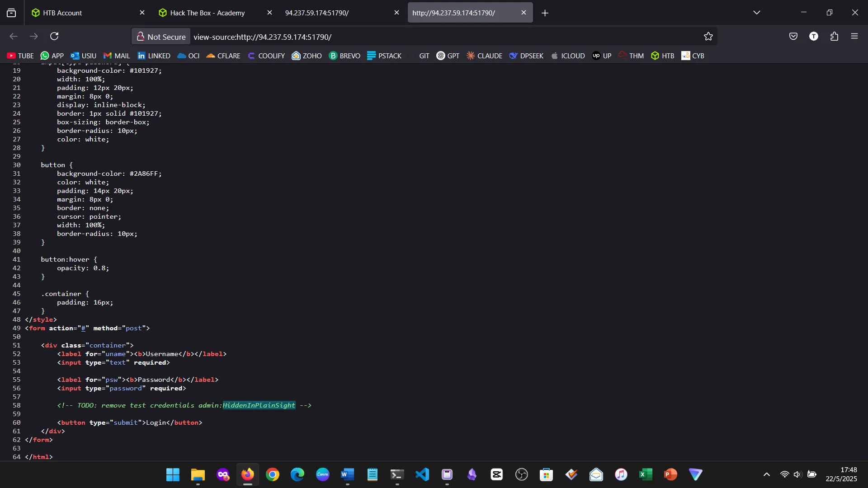This screenshot has height=488, width=868.
Task: Open Pocket save icon in toolbar
Action: (793, 37)
